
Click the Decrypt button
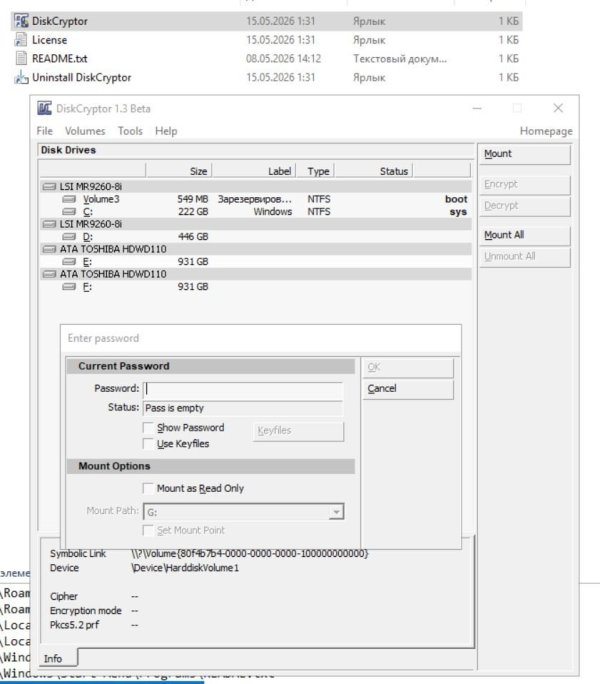pyautogui.click(x=525, y=206)
